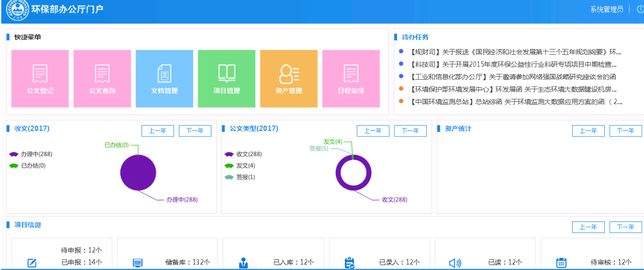
Task: Toggle 已办结(0) legend entry
Action: (27, 166)
